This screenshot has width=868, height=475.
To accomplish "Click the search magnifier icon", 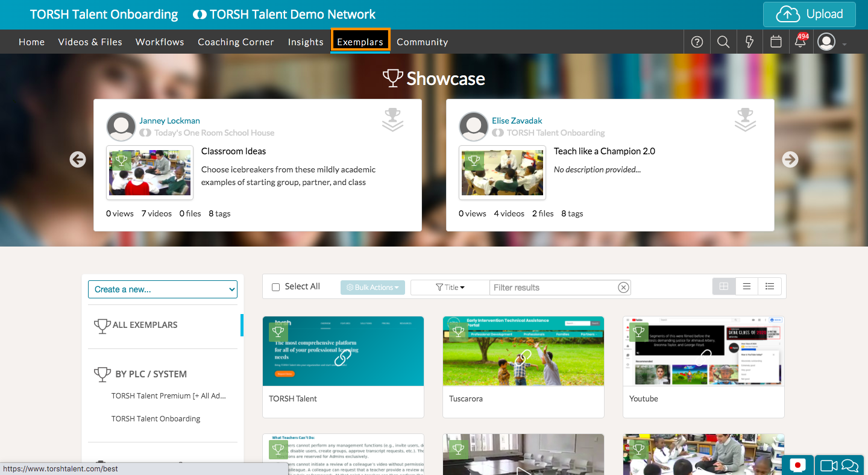I will point(723,42).
